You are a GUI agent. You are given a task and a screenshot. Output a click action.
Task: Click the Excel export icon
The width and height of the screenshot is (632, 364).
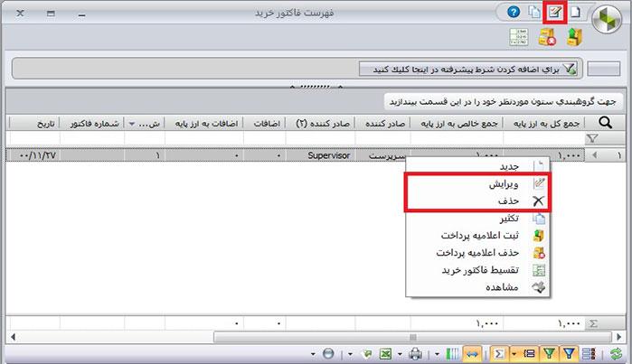(x=383, y=353)
